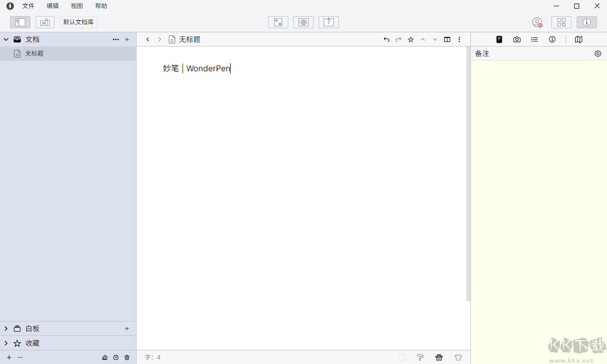
Task: Switch to the snapshot camera tab
Action: (x=517, y=39)
